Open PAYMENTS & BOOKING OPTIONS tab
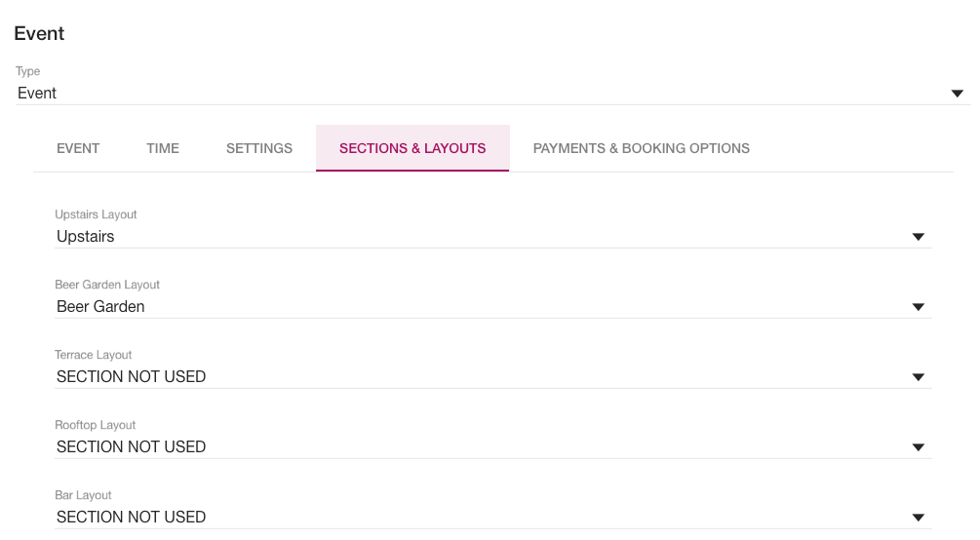The height and width of the screenshot is (540, 980). coord(641,148)
